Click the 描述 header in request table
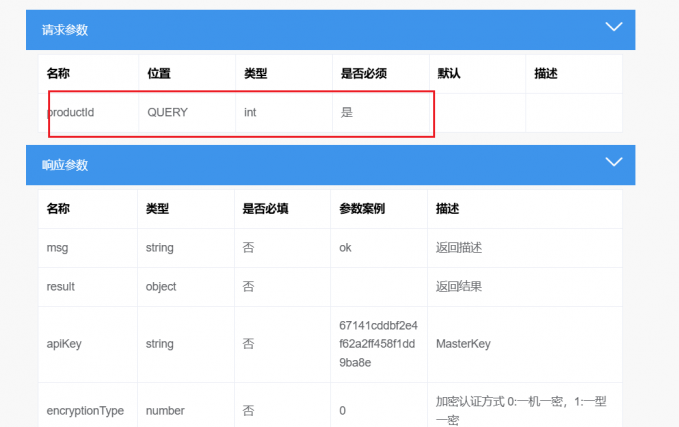Image resolution: width=679 pixels, height=427 pixels. pos(546,74)
